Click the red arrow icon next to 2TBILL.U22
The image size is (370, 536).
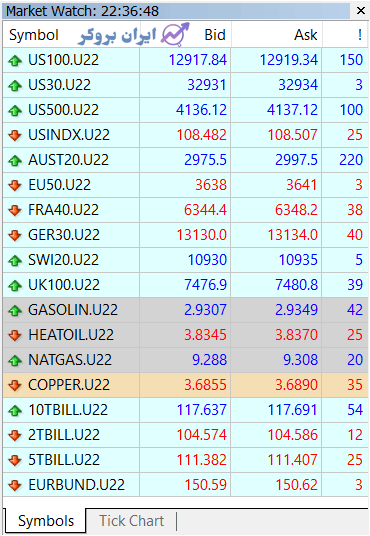point(15,435)
